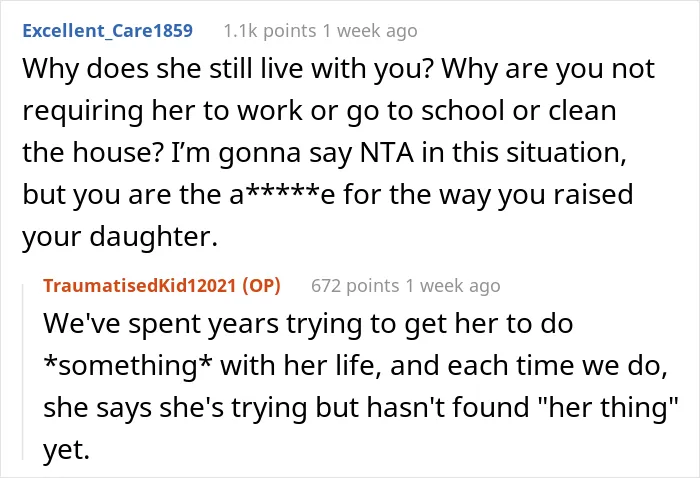Screen dimensions: 700x478
Task: Click the 1.1k points score
Action: (270, 31)
